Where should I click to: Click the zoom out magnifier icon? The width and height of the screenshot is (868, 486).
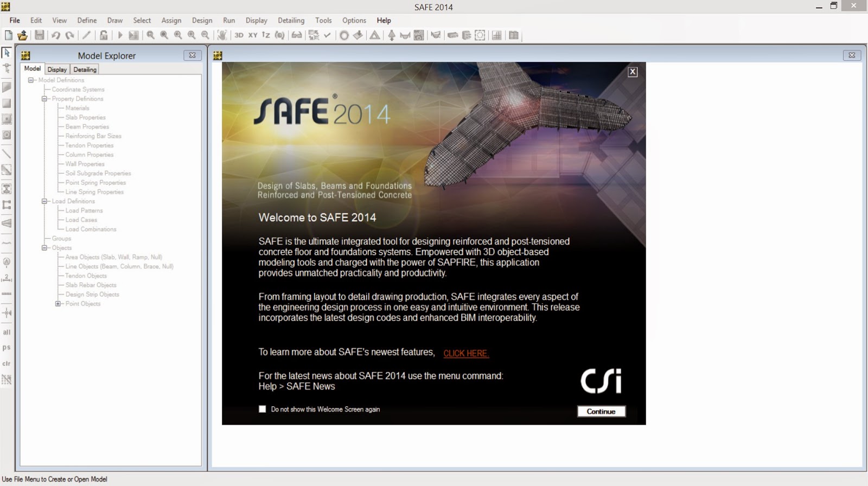pos(205,35)
